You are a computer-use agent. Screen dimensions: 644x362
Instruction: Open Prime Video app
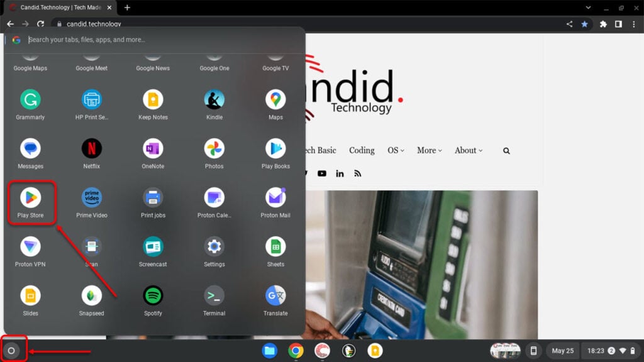92,198
